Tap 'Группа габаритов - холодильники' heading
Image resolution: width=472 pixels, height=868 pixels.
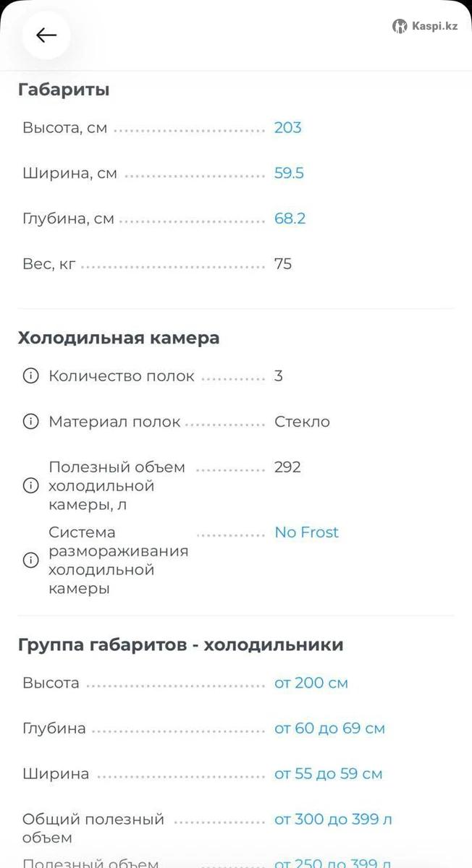pyautogui.click(x=180, y=644)
